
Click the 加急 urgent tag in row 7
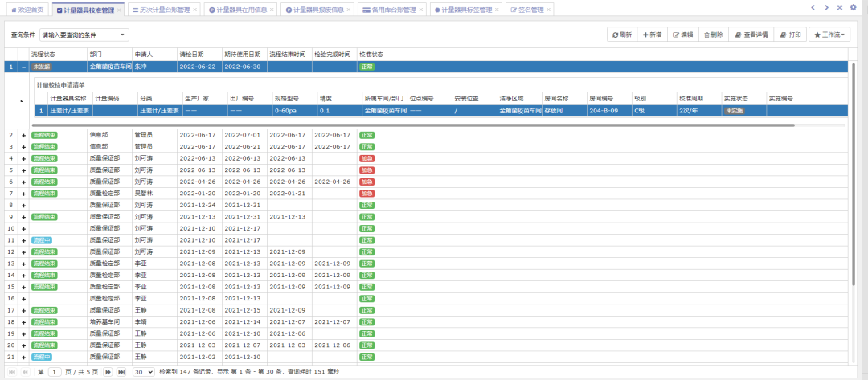tap(367, 194)
